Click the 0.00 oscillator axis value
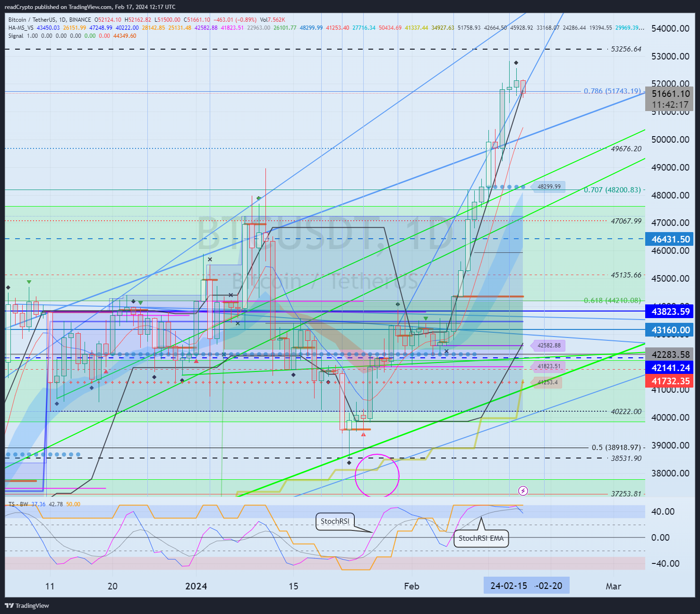The height and width of the screenshot is (614, 700). pos(660,537)
